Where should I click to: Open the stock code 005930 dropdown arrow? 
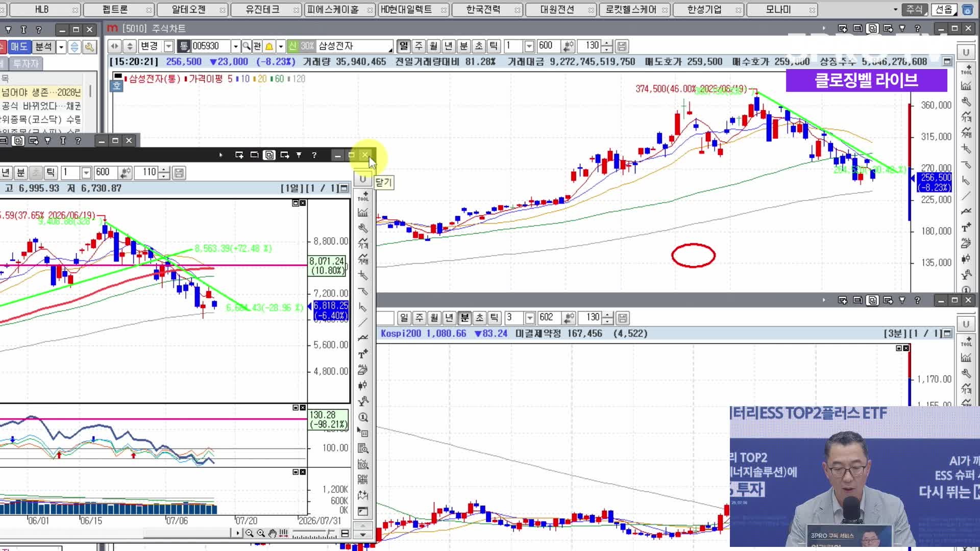tap(235, 46)
